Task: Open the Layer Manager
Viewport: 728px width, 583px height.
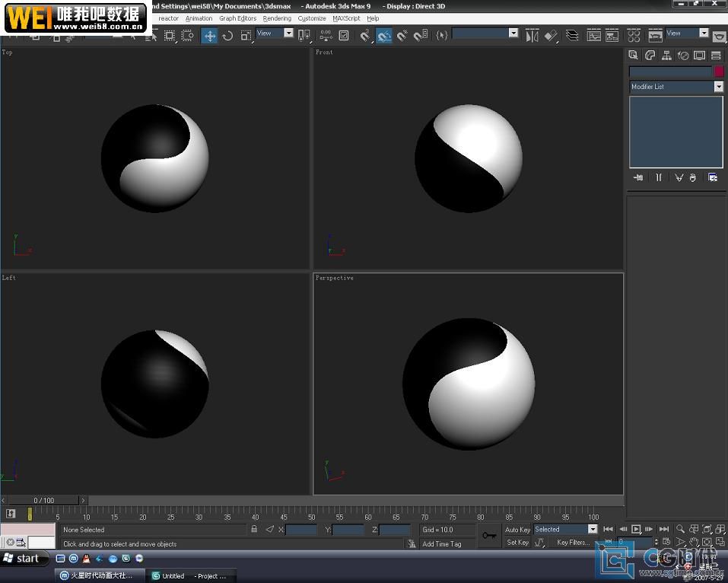Action: tap(572, 36)
